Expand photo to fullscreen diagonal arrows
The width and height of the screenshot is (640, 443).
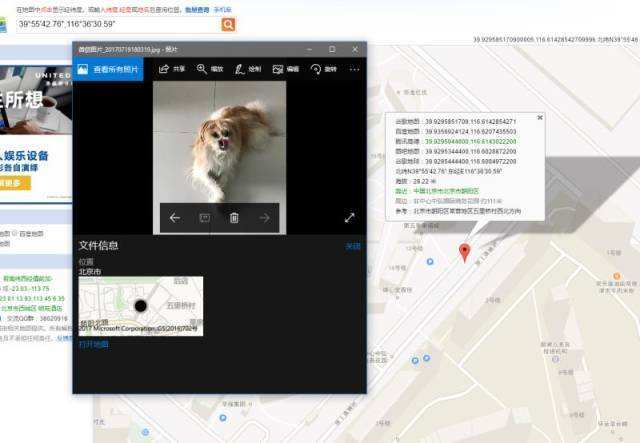(349, 218)
